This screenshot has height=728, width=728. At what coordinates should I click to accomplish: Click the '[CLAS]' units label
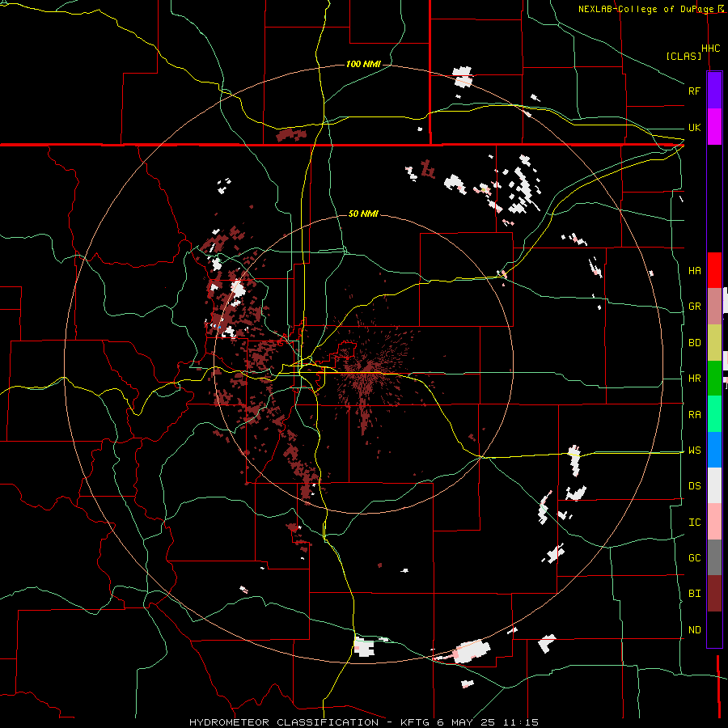click(x=684, y=56)
